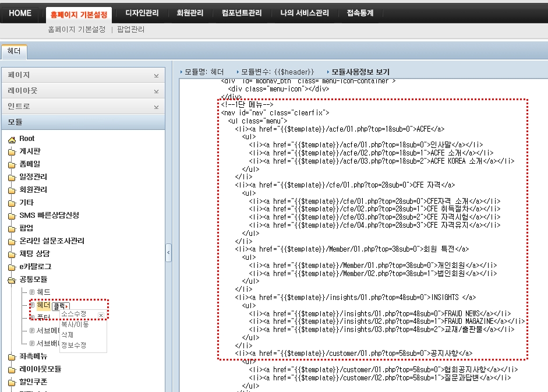
Task: Choose 삭제 in the context menu
Action: tap(68, 334)
